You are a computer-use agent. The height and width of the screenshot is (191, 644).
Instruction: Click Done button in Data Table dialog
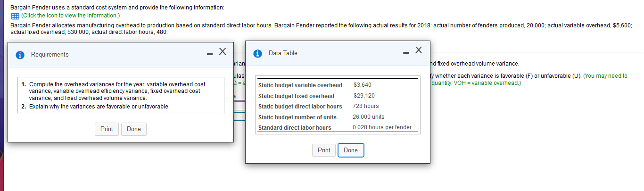pyautogui.click(x=351, y=150)
